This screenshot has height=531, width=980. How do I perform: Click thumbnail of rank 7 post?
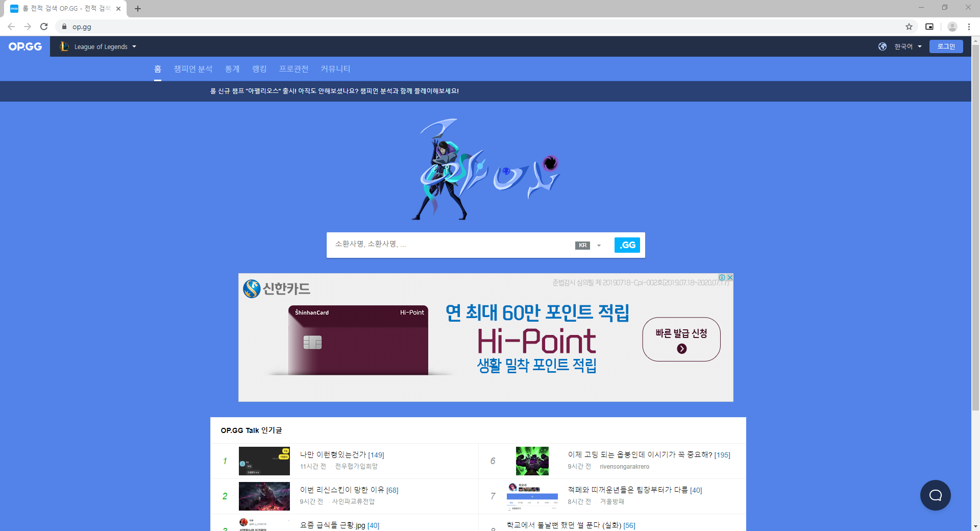(532, 496)
